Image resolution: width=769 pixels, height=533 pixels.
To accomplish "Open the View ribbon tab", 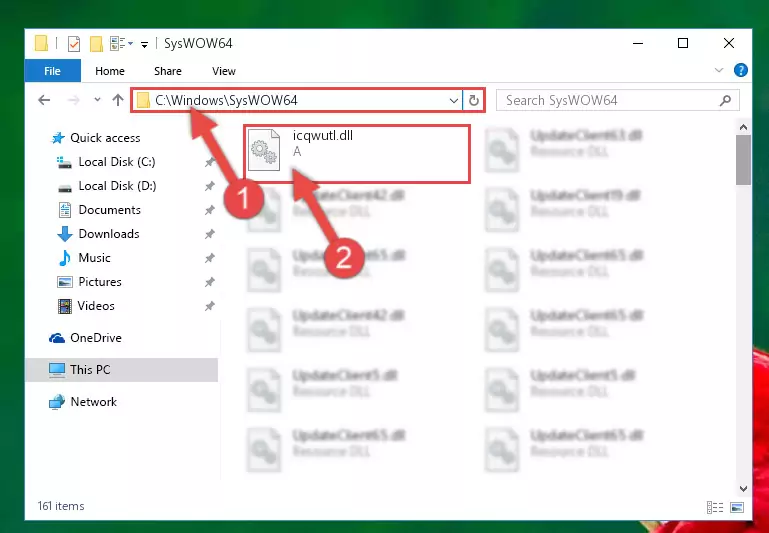I will point(224,71).
